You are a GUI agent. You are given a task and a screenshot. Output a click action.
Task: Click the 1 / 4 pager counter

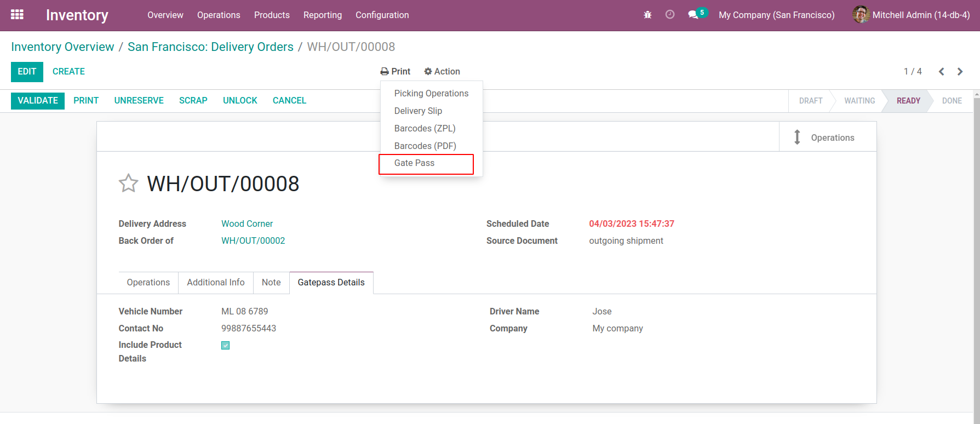tap(913, 72)
